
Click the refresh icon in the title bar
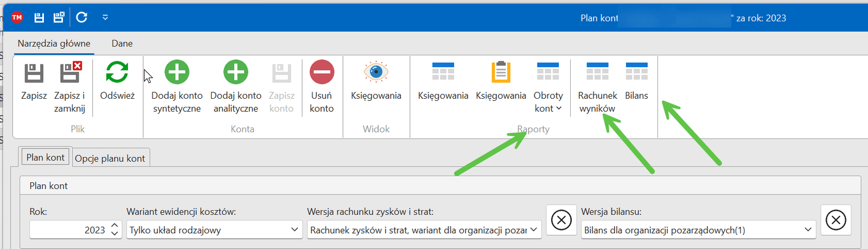pyautogui.click(x=82, y=17)
